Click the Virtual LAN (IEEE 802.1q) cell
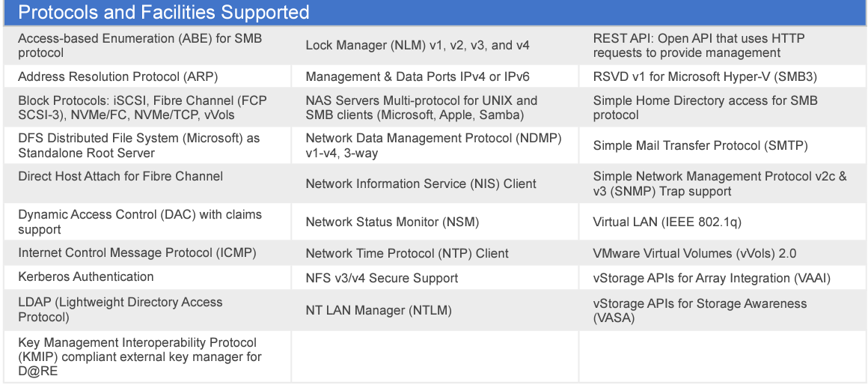 click(667, 222)
